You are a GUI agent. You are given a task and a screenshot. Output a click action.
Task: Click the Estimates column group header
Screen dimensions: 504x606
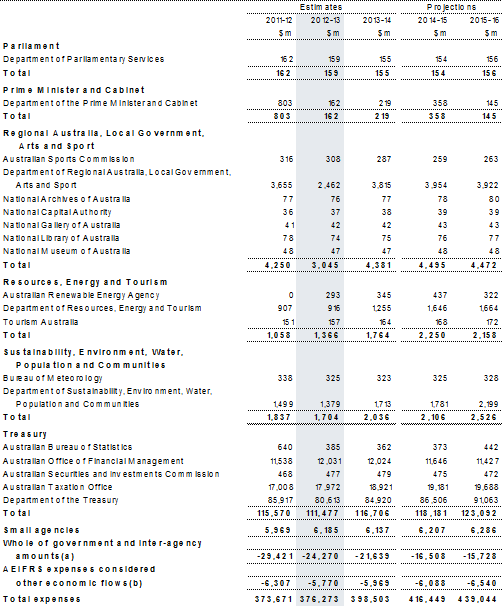click(320, 7)
